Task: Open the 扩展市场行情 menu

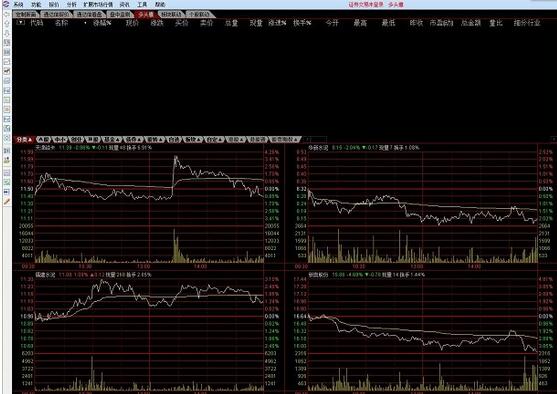Action: pos(98,5)
